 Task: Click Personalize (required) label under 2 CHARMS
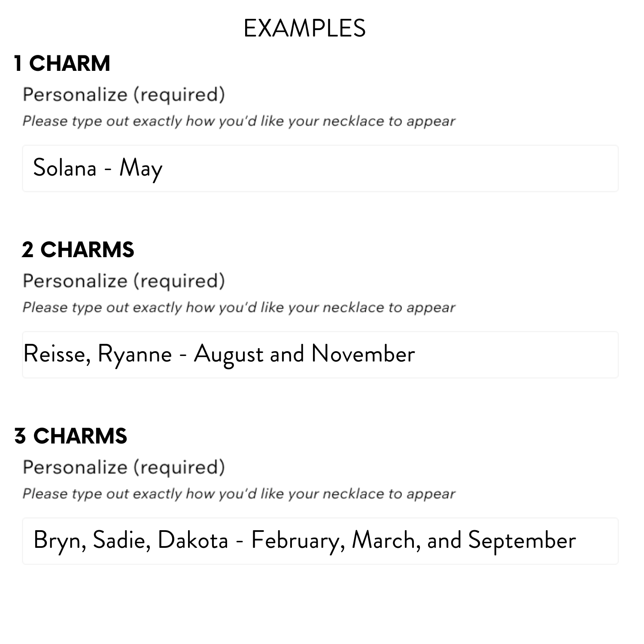click(124, 281)
